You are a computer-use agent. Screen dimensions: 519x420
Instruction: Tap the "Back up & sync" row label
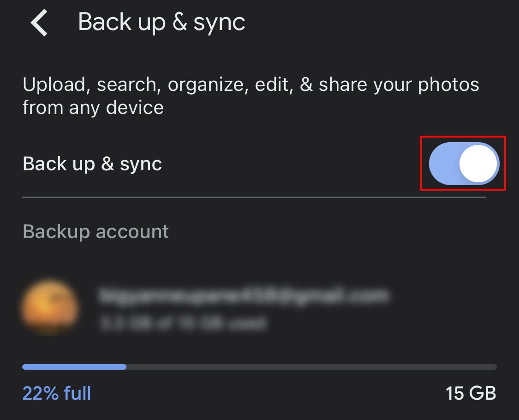point(92,164)
